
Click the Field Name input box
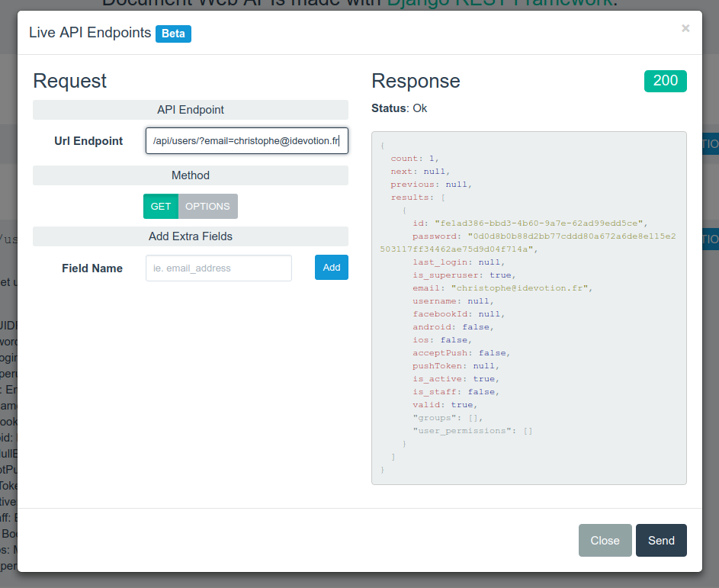tap(219, 268)
